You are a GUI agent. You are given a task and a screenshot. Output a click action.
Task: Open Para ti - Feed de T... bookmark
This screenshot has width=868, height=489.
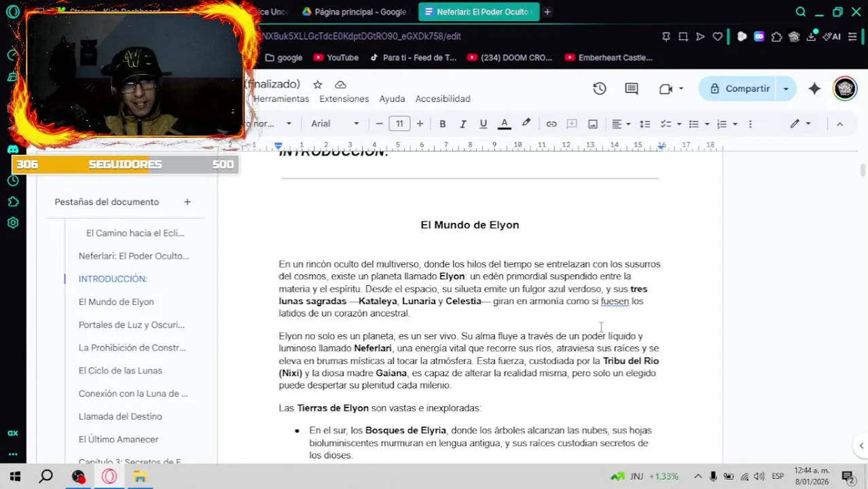[x=413, y=58]
